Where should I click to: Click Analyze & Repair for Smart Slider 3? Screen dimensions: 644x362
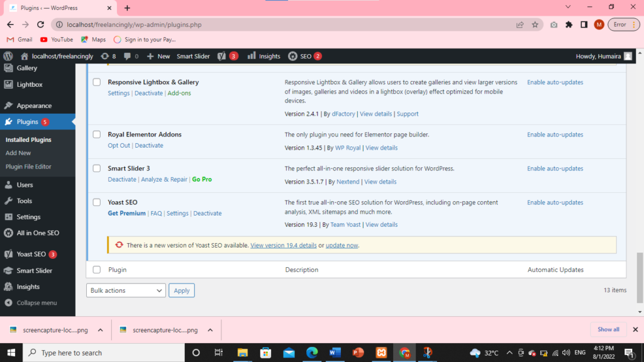[x=164, y=179]
